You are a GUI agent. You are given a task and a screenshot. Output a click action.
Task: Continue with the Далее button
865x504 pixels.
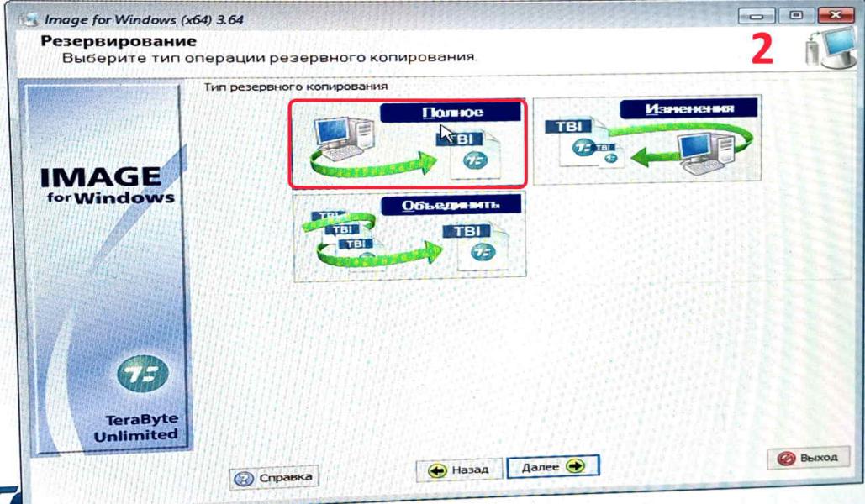coord(552,466)
